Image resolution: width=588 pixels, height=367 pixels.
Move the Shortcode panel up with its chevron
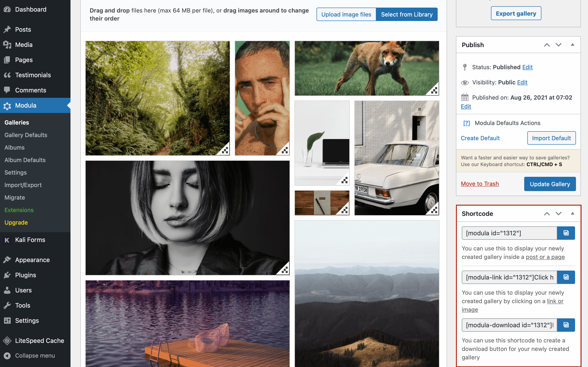547,214
